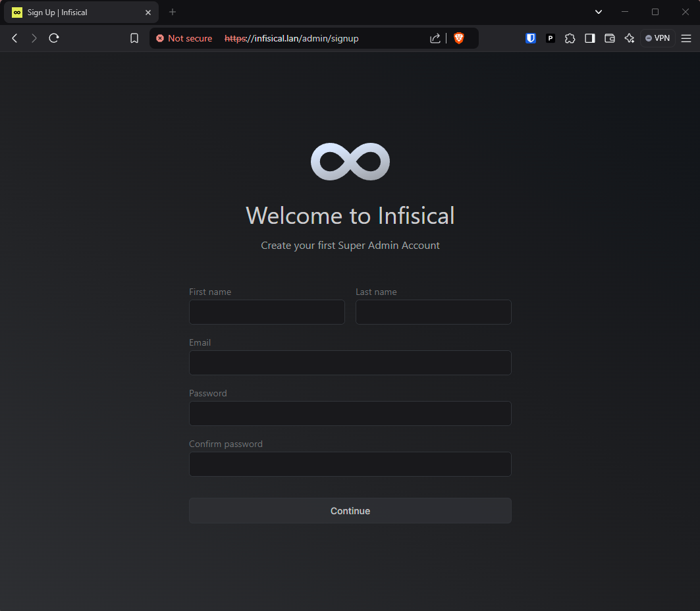Open a new browser tab
700x611 pixels.
point(172,12)
